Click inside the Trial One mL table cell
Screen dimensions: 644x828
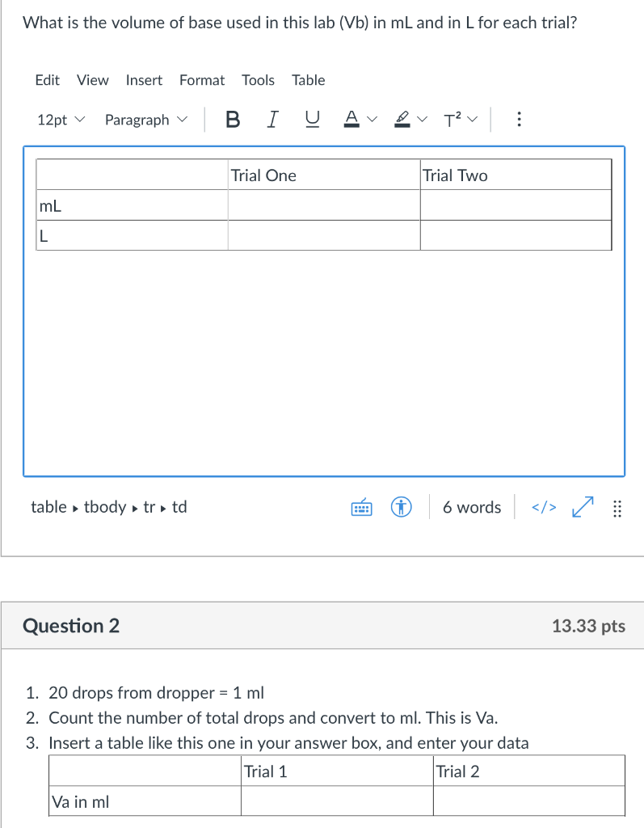point(323,205)
